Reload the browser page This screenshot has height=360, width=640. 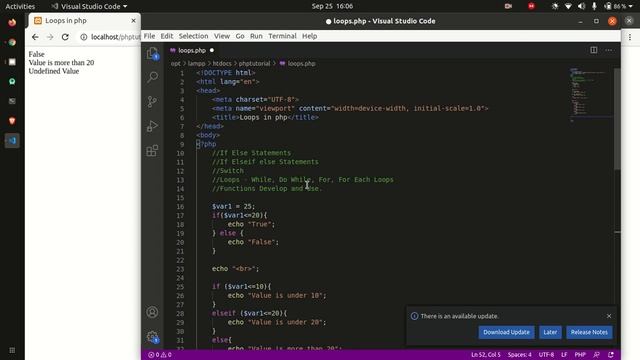(65, 37)
